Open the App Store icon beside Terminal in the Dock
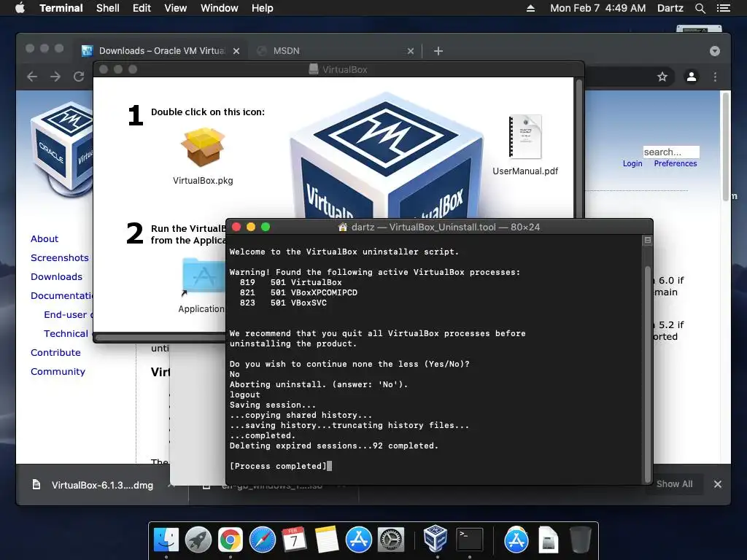 (516, 540)
